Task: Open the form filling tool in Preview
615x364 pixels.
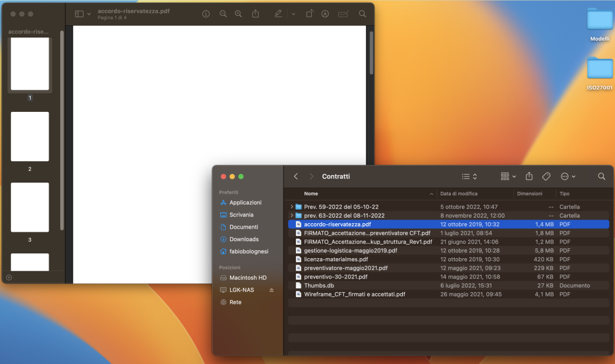Action: pos(343,14)
